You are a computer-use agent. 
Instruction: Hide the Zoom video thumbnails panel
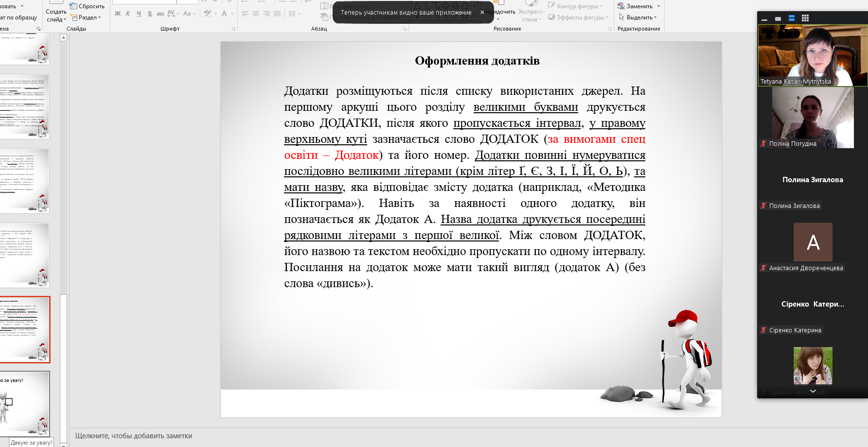[764, 18]
